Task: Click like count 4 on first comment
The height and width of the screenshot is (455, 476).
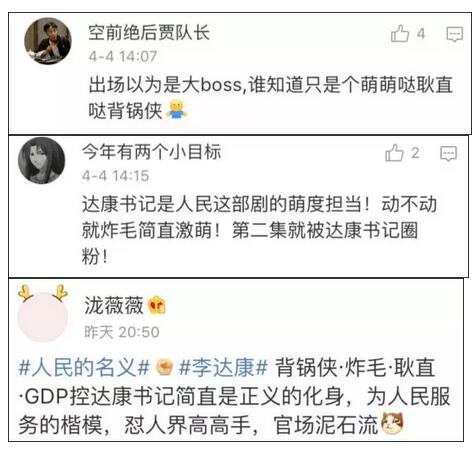Action: pos(421,34)
